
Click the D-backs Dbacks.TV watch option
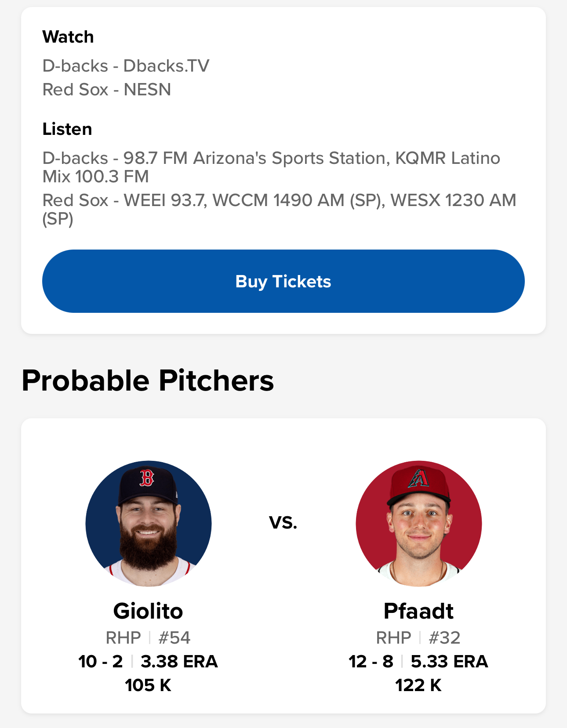[x=126, y=66]
